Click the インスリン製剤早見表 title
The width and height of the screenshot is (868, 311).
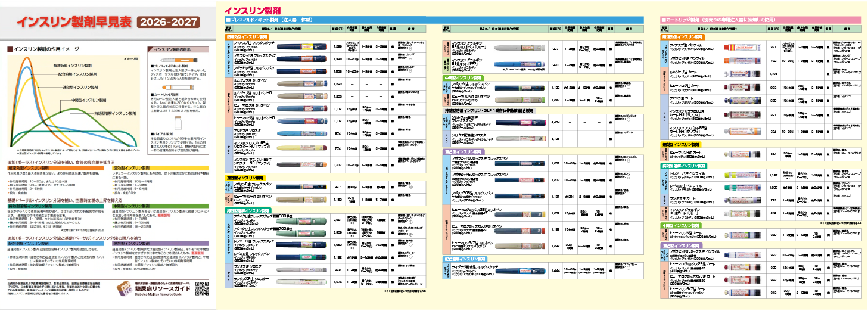coord(73,23)
